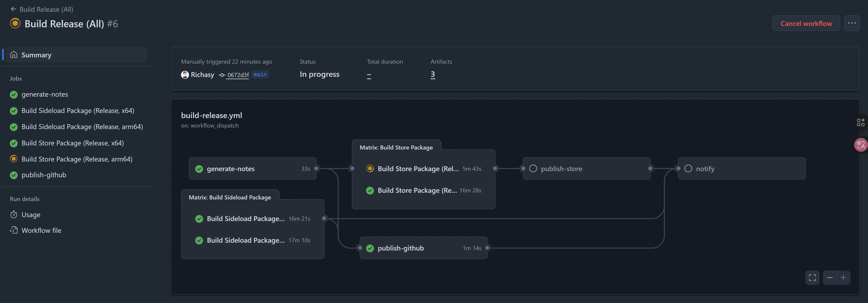Select the Summary sidebar item
Image resolution: width=868 pixels, height=303 pixels.
click(x=36, y=55)
